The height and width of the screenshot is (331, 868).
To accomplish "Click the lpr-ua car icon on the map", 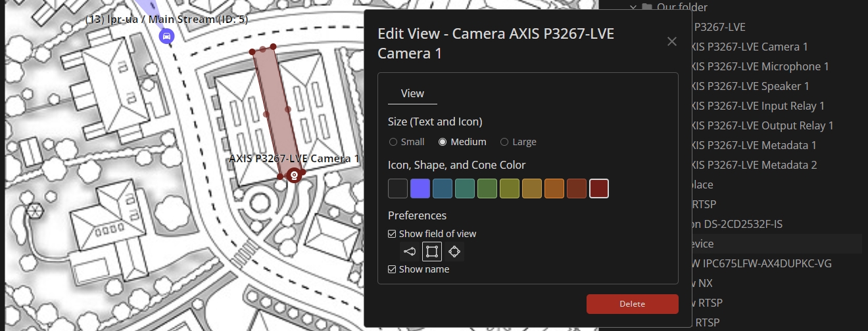I will (x=167, y=36).
